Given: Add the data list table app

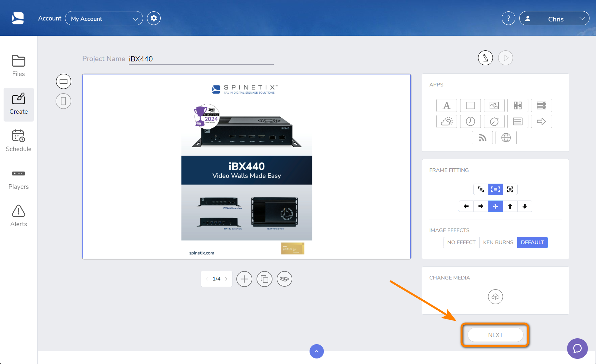Looking at the screenshot, I should coord(541,105).
